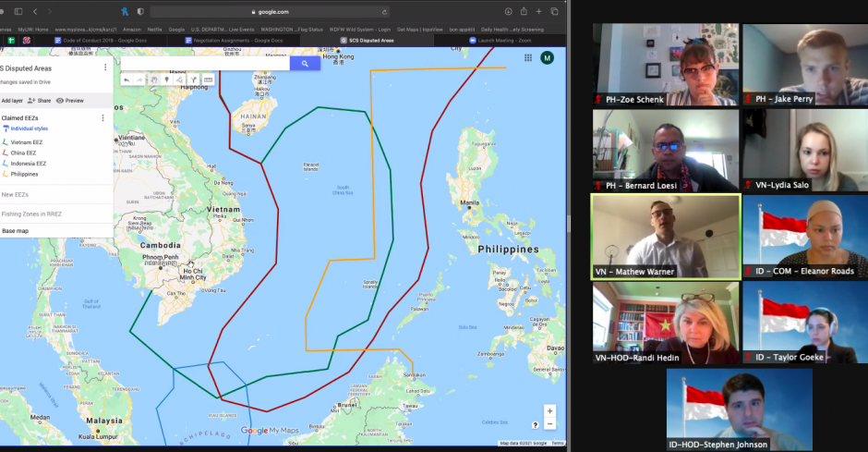Viewport: 868px width, 452px height.
Task: Click the Manila label on the map
Action: click(x=469, y=202)
